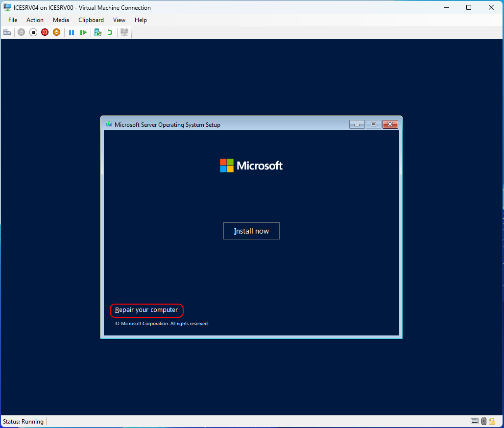Viewport: 504px width, 428px height.
Task: Send Ctrl+Alt+Delete using the toolbar icon
Action: [x=7, y=32]
